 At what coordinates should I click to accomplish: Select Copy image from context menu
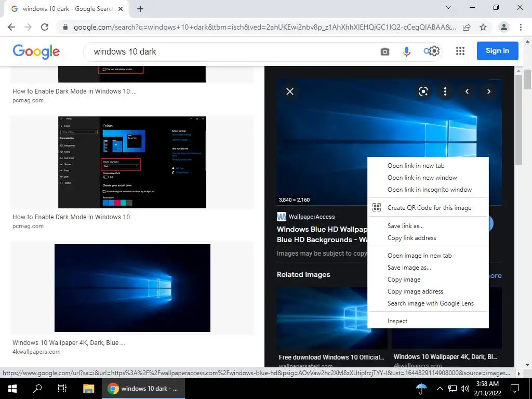coord(428,280)
